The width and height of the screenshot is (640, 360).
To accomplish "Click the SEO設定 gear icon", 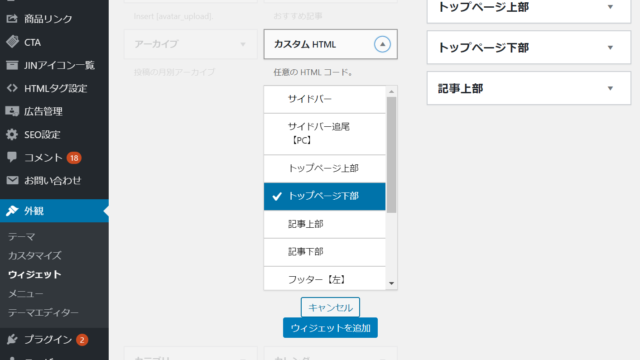I will point(12,134).
